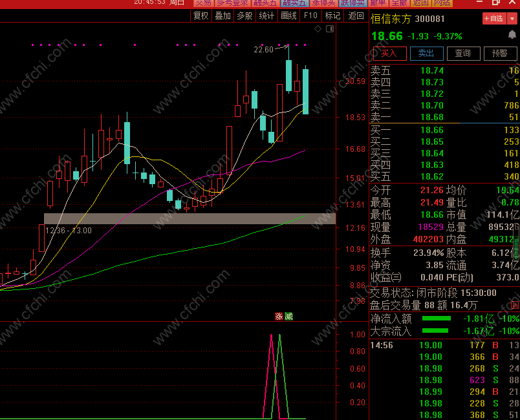520x420 pixels.
Task: Click the last cyan candlestick on chart
Action: (305, 91)
